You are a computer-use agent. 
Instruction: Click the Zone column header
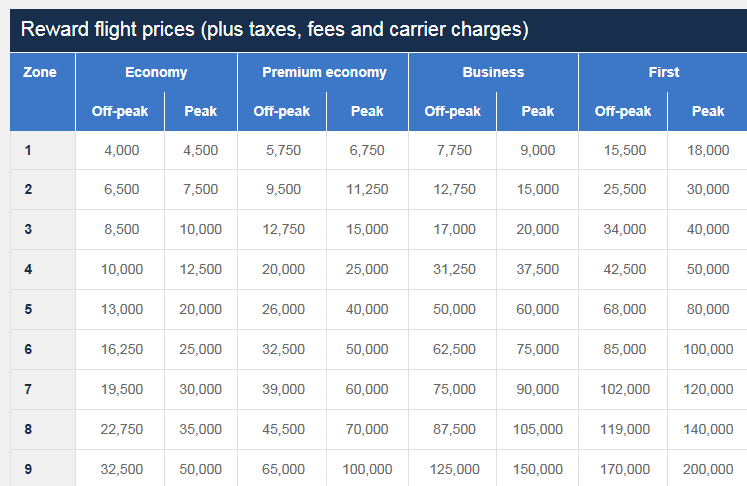tap(40, 72)
